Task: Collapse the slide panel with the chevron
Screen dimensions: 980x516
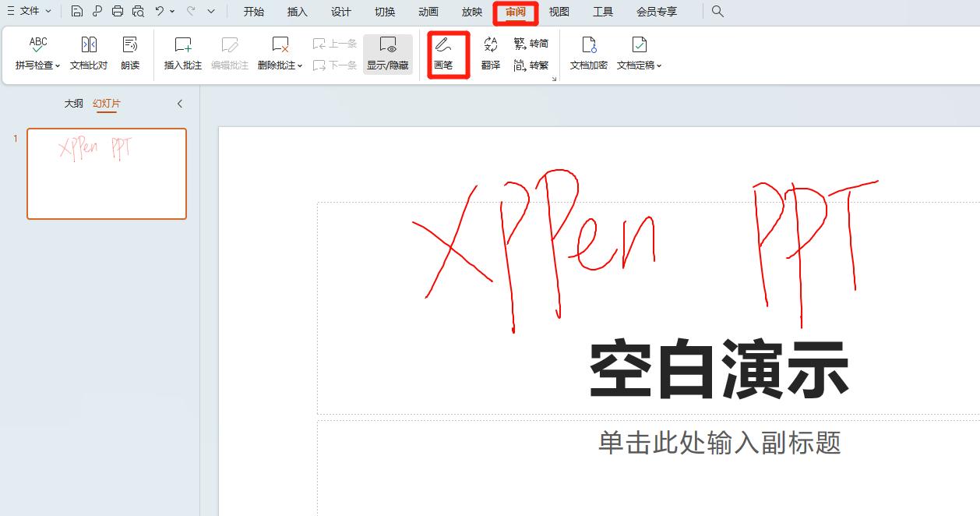Action: [x=180, y=104]
